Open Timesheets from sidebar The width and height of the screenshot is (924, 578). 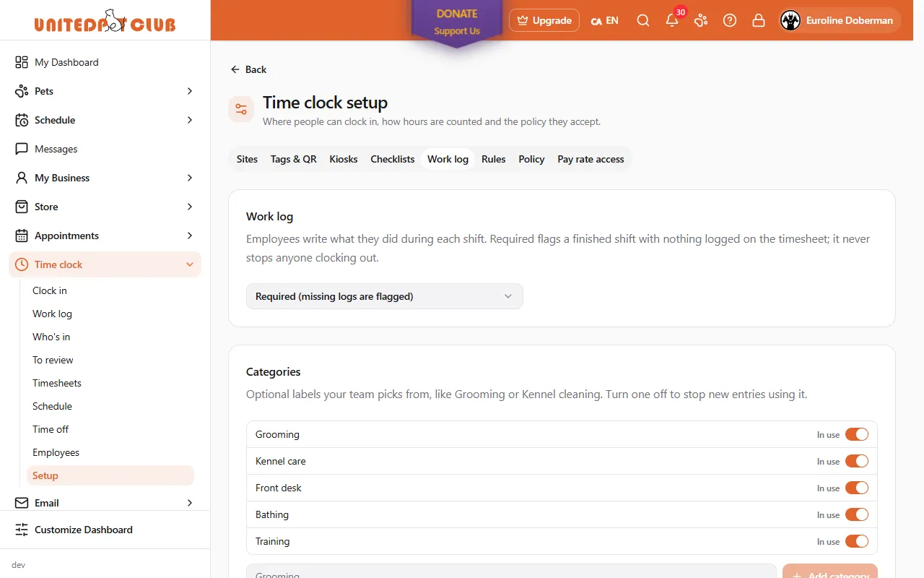(57, 383)
